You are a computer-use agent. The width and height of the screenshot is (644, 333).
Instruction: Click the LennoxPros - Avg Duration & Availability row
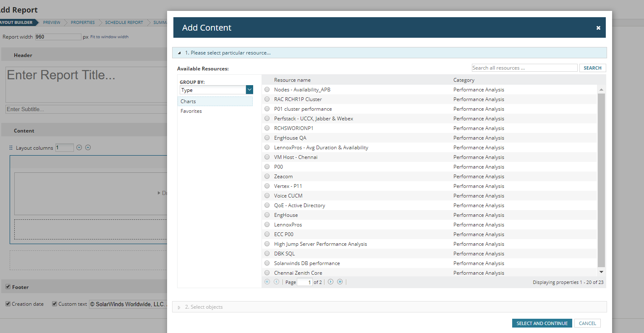click(429, 147)
